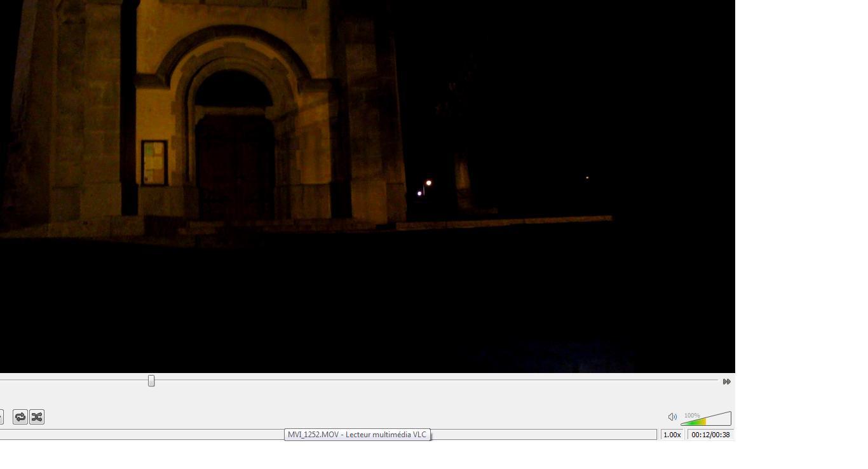Click 1.00x to reset playback speed

click(672, 435)
